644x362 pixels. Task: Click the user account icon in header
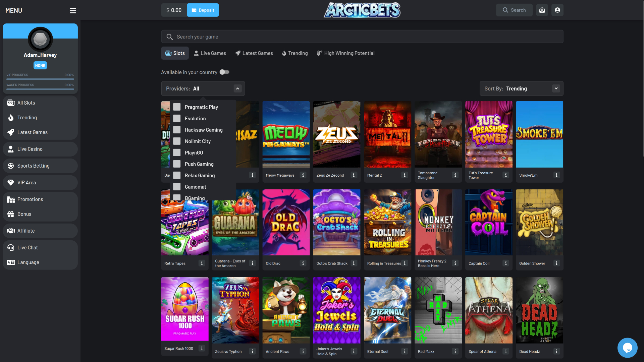[x=557, y=10]
